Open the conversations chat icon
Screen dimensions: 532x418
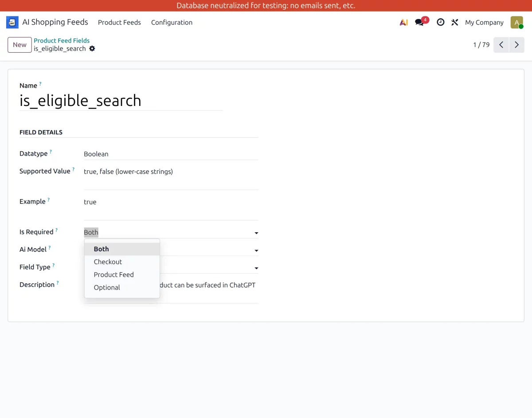point(419,22)
